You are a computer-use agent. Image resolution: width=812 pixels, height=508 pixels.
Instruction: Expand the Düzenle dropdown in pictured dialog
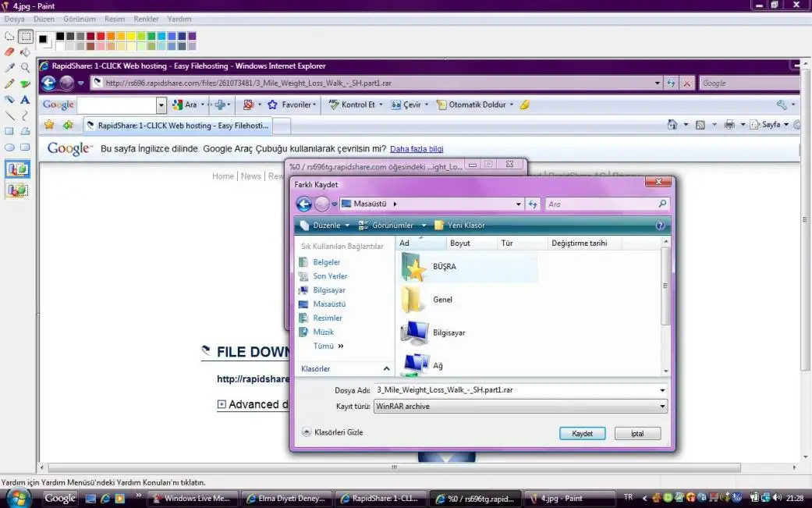(x=347, y=226)
